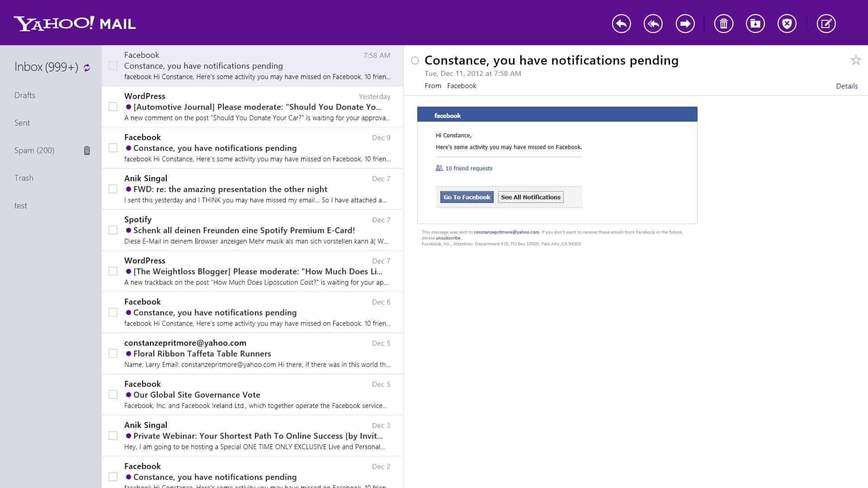Click Go To Facebook button in email
This screenshot has height=488, width=868.
tap(466, 197)
